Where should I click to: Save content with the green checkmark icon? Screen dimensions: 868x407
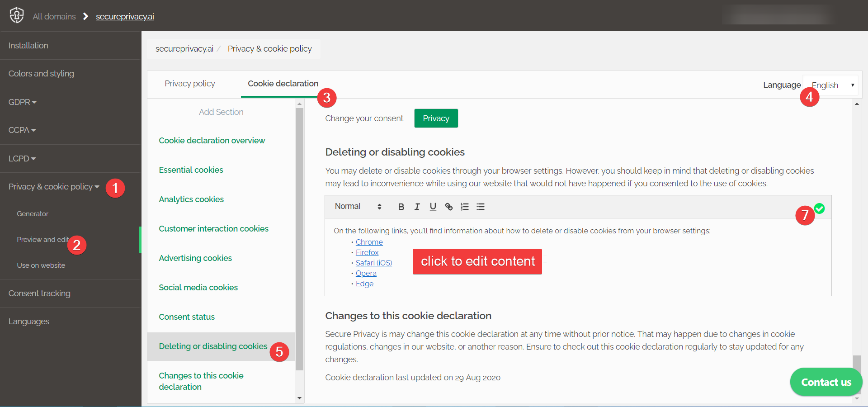pyautogui.click(x=820, y=208)
